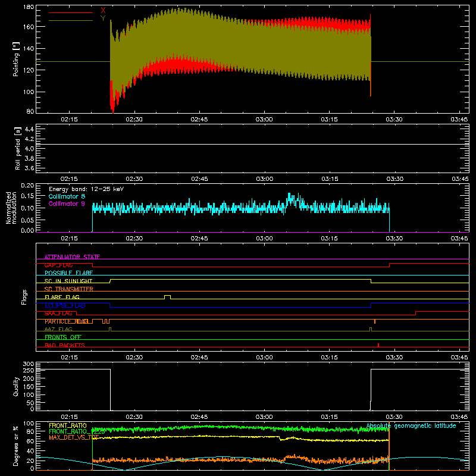This screenshot has height=476, width=476.
Task: Select the Collimator 8 legend entry
Action: 67,196
